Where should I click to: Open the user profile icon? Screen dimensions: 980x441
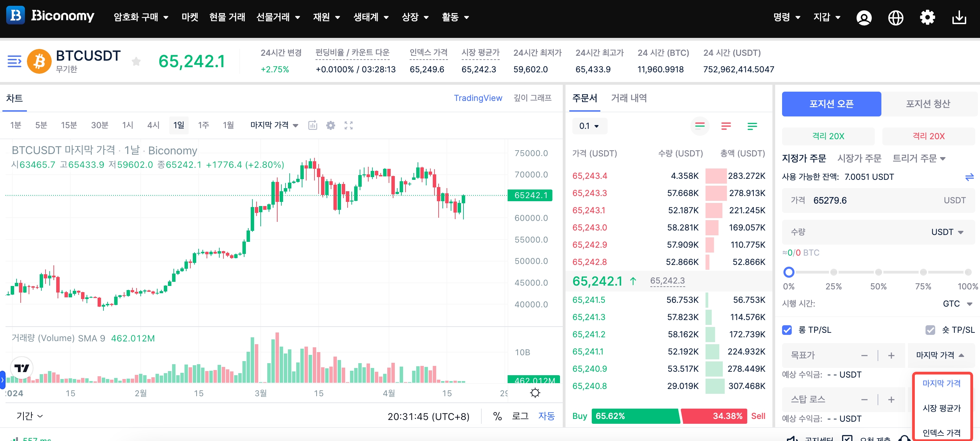[x=863, y=18]
